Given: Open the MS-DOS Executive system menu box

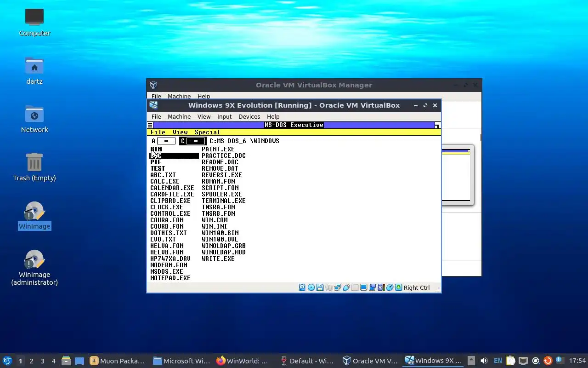Looking at the screenshot, I should tap(150, 125).
